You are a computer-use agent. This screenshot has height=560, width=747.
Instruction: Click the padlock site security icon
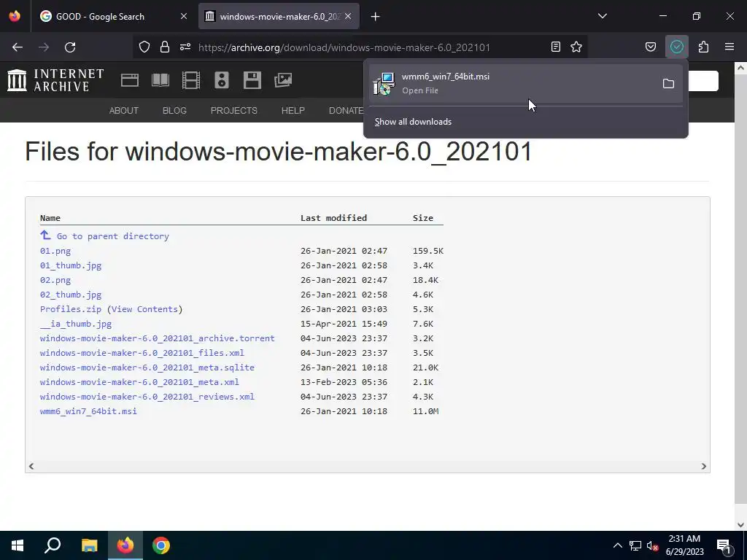coord(165,47)
